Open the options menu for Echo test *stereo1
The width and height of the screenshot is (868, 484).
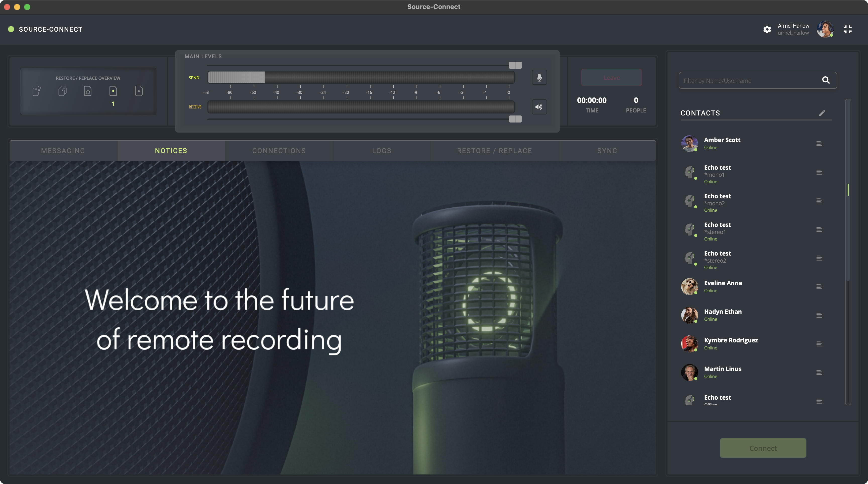click(819, 230)
